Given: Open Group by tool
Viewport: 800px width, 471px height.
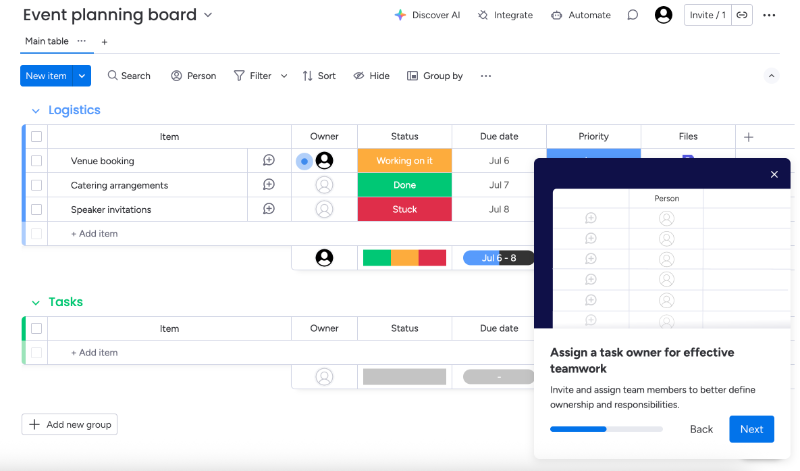Looking at the screenshot, I should point(435,76).
